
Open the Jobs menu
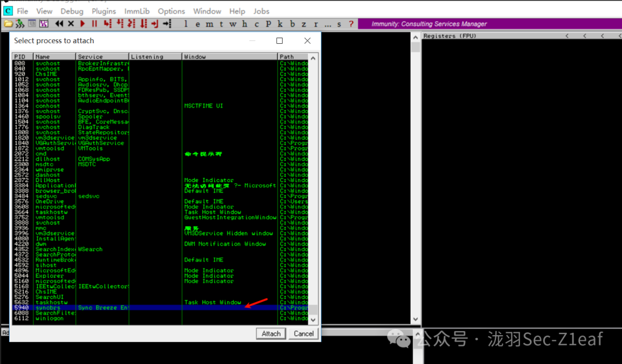(261, 11)
